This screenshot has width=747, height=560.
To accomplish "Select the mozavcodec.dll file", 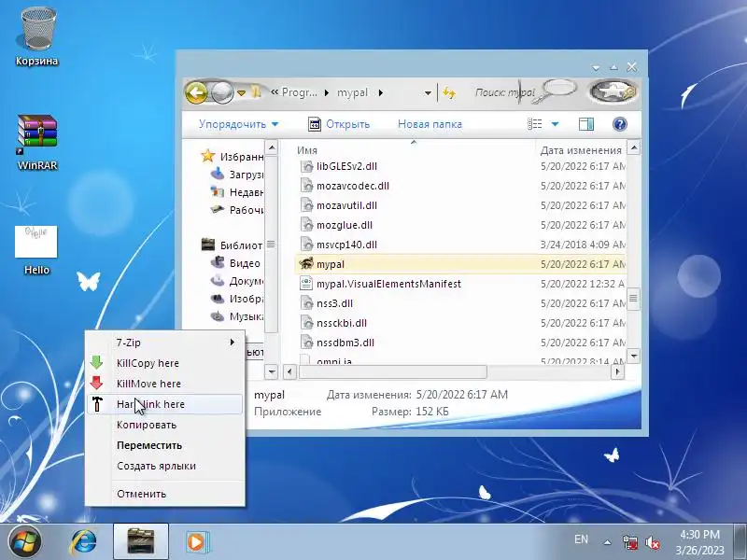I will click(x=353, y=186).
